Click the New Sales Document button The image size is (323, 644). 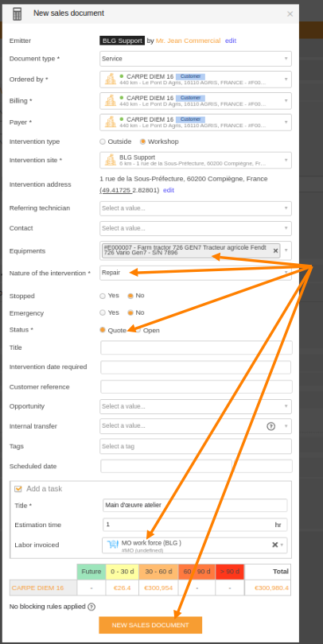pyautogui.click(x=150, y=625)
